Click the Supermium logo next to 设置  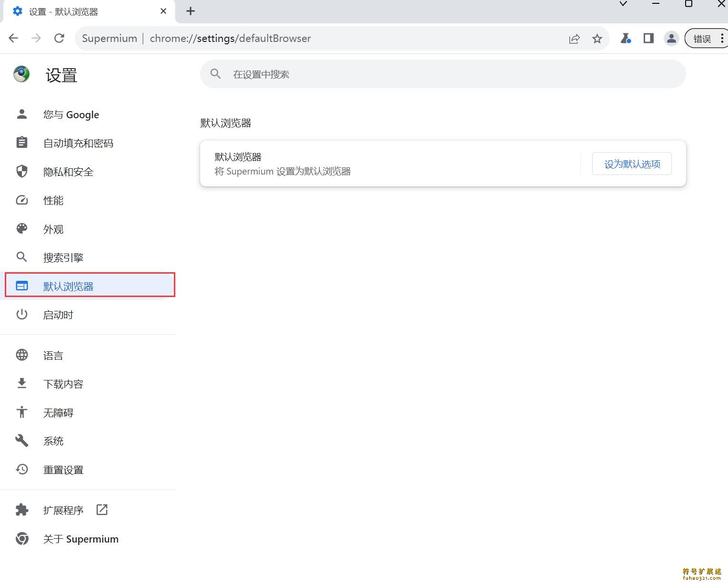click(21, 74)
